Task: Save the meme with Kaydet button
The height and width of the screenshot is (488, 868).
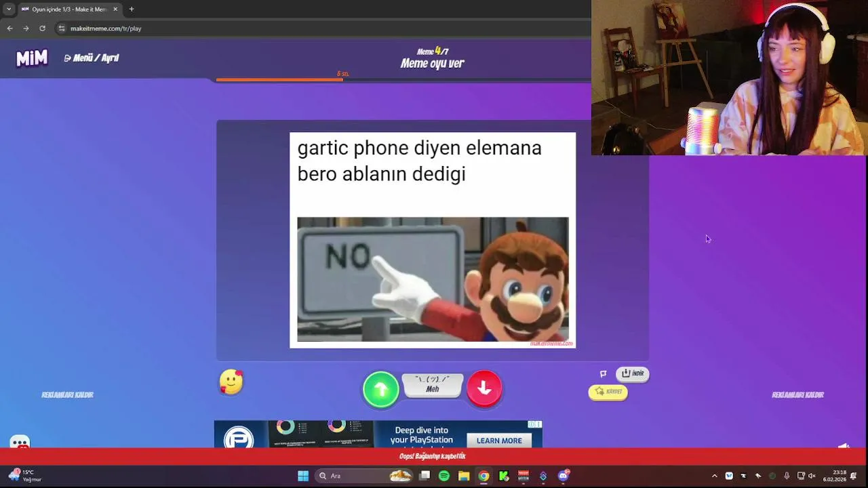Action: point(608,392)
